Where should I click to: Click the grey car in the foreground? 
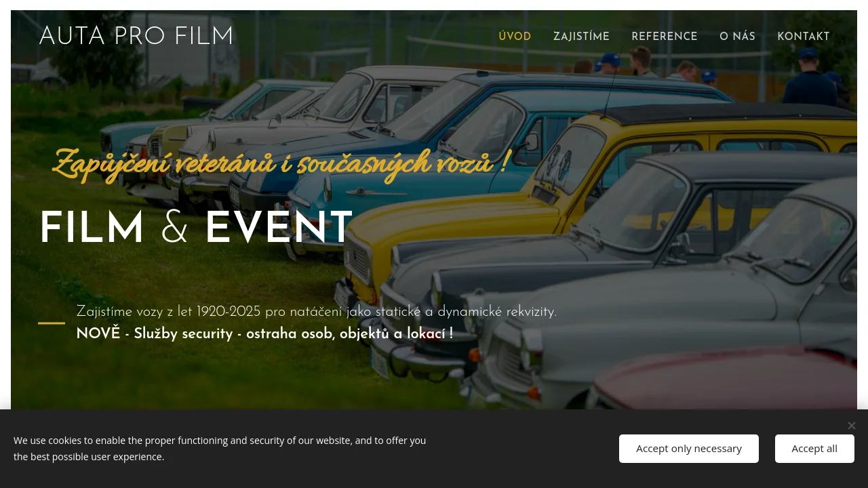coord(678,319)
